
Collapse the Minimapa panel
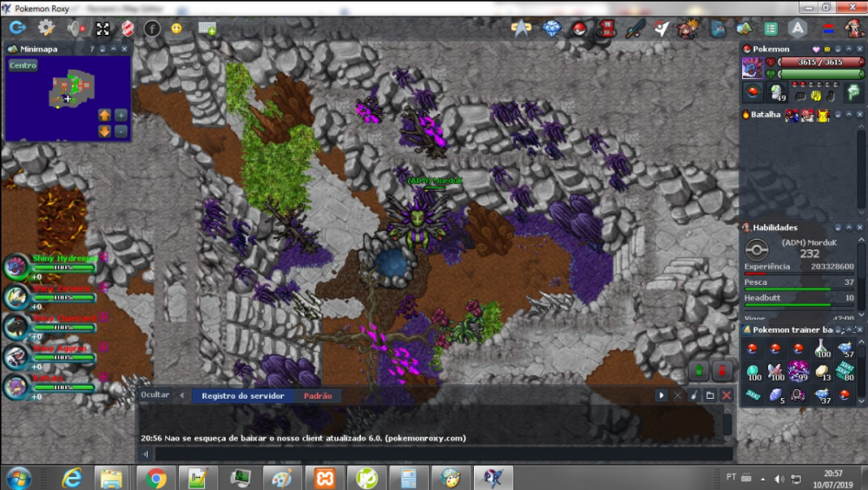[x=113, y=50]
